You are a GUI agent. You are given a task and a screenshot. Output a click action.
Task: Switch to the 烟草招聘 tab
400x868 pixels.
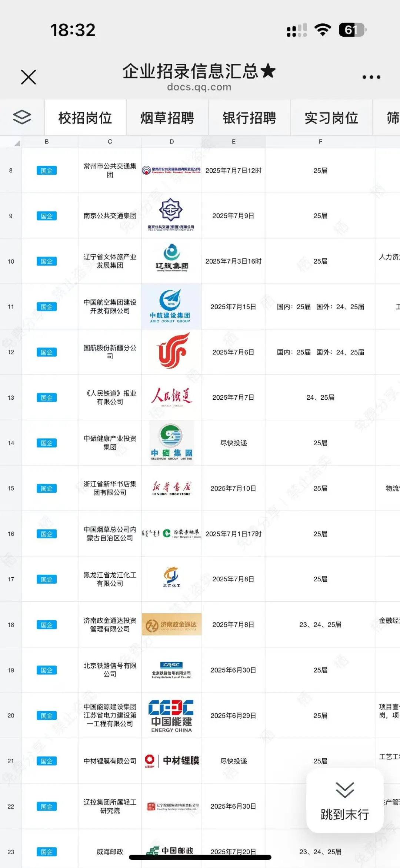tap(167, 118)
